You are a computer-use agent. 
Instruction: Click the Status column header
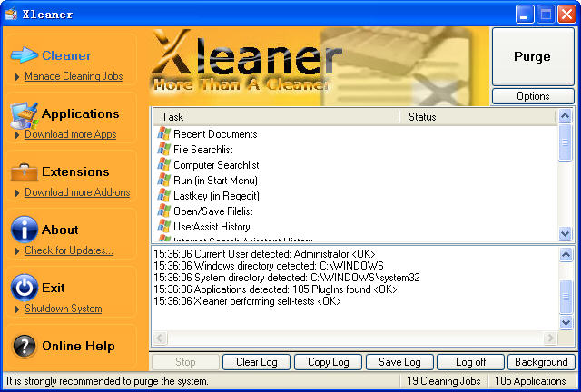click(478, 117)
